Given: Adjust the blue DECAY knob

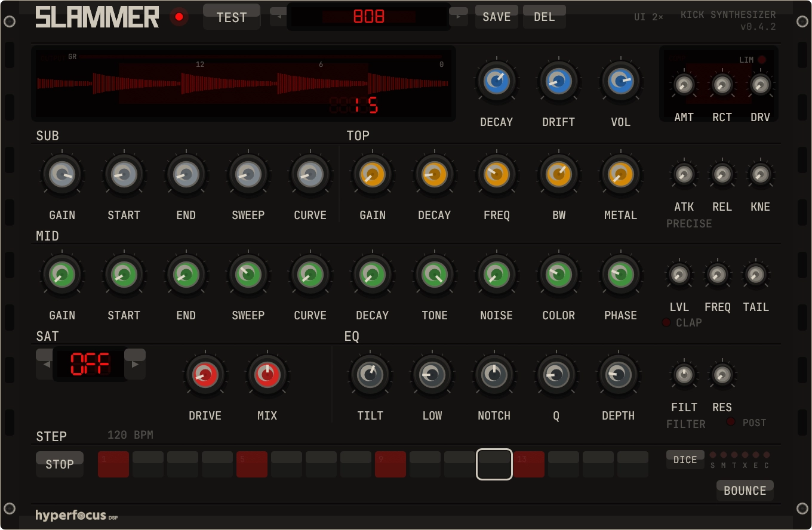Looking at the screenshot, I should (x=496, y=82).
